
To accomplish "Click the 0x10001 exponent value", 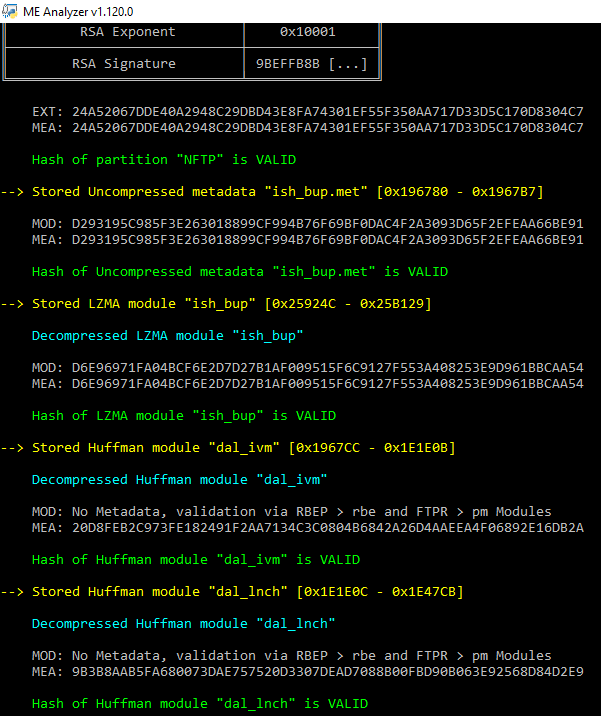I will (307, 32).
